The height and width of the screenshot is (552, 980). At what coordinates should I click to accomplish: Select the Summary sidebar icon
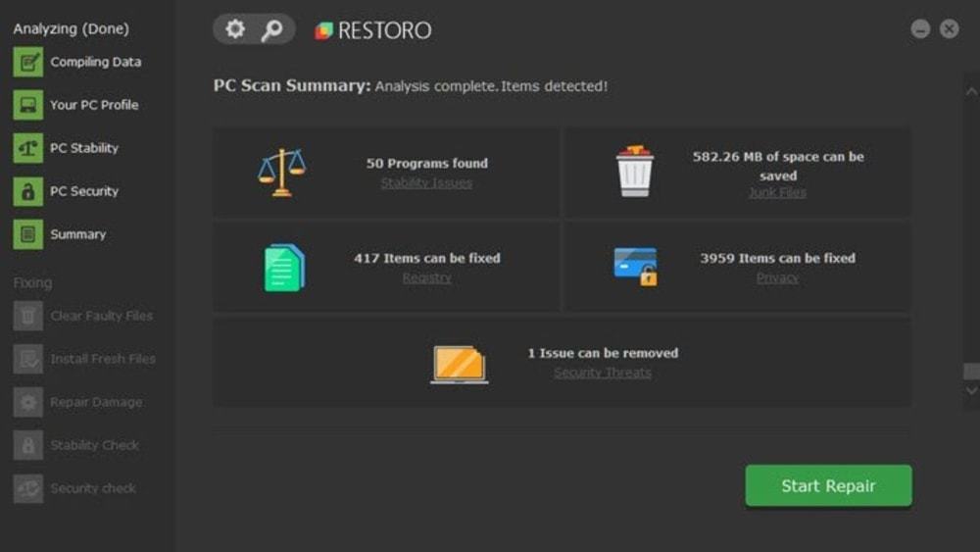click(x=28, y=234)
